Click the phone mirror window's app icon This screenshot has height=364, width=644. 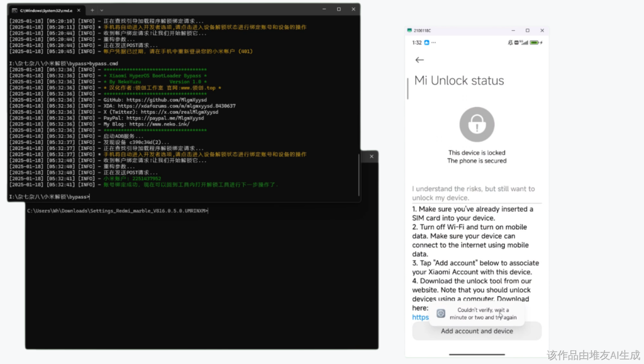[409, 30]
